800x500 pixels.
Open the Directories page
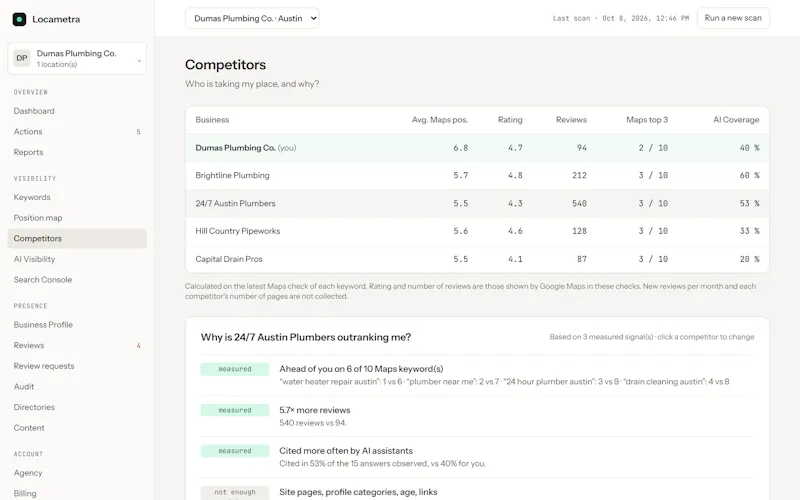[x=34, y=407]
